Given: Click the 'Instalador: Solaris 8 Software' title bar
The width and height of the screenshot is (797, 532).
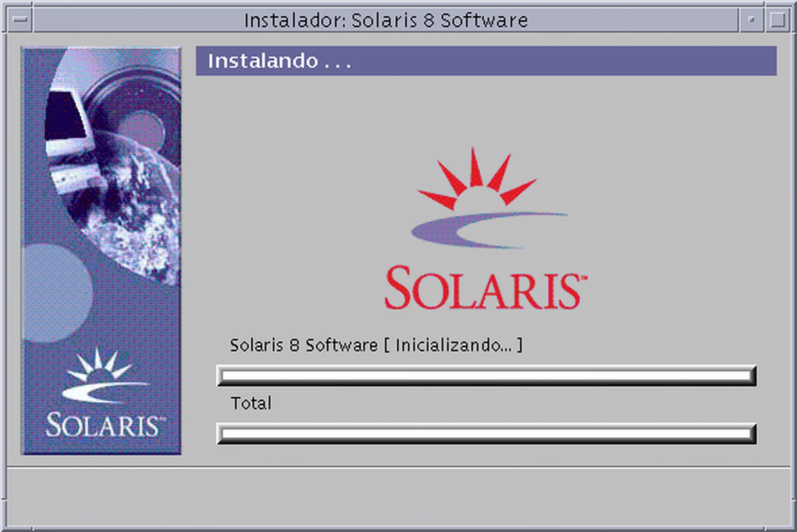Looking at the screenshot, I should pos(385,20).
